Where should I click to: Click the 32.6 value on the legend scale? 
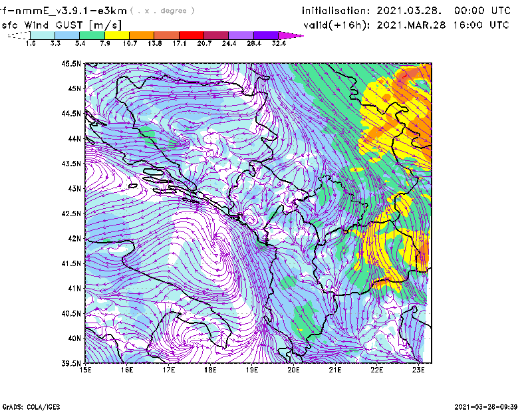[x=279, y=43]
